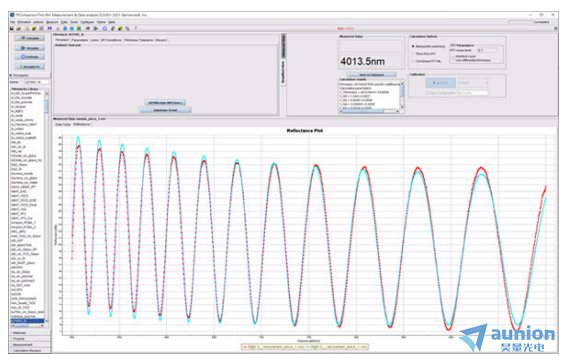This screenshot has width=567, height=363.
Task: Switch to the Record tab
Action: [x=161, y=40]
